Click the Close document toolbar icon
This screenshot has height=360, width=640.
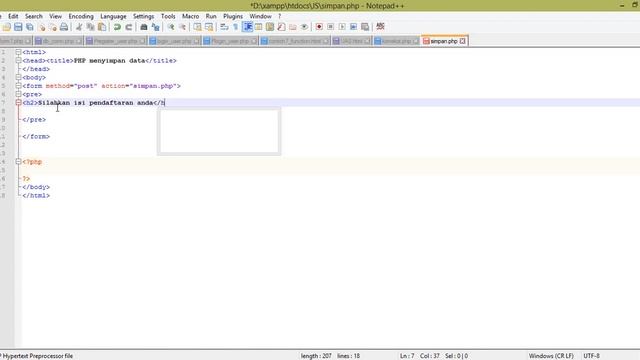[x=41, y=27]
